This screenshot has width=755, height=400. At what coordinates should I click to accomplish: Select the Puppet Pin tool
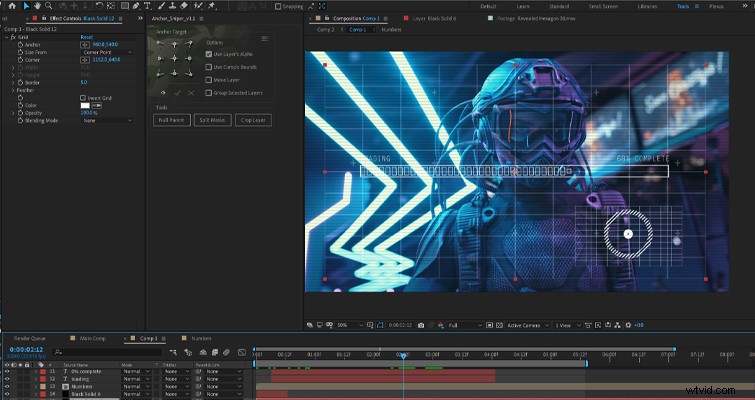[212, 6]
